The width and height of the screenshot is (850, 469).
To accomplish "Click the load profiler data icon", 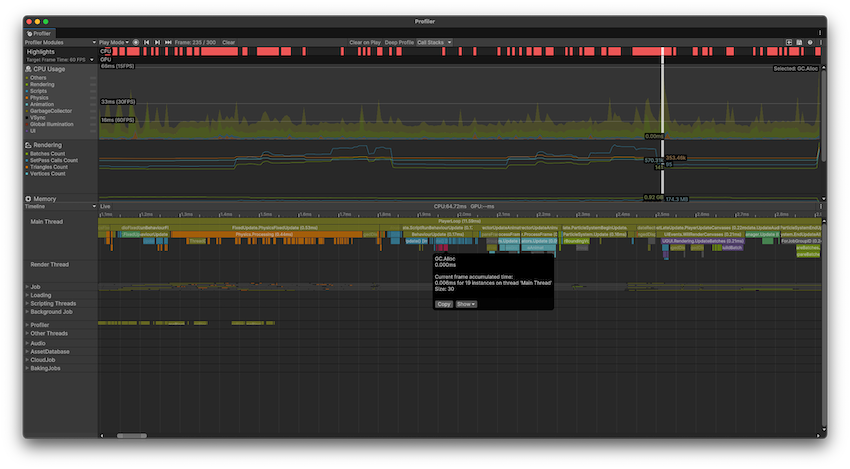I will (789, 42).
